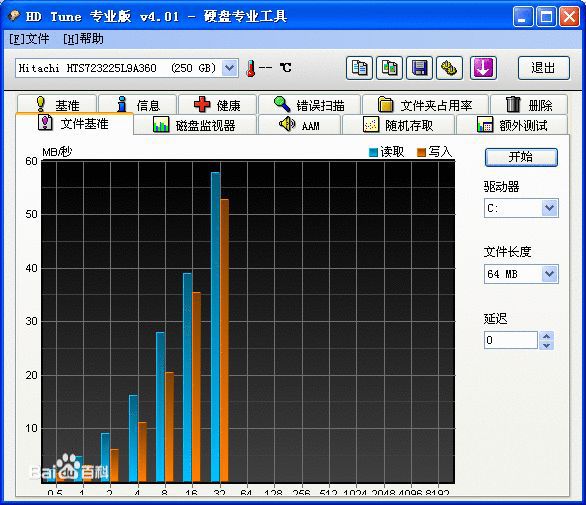
Task: Click the blue 读取 read legend swatch
Action: [x=373, y=152]
